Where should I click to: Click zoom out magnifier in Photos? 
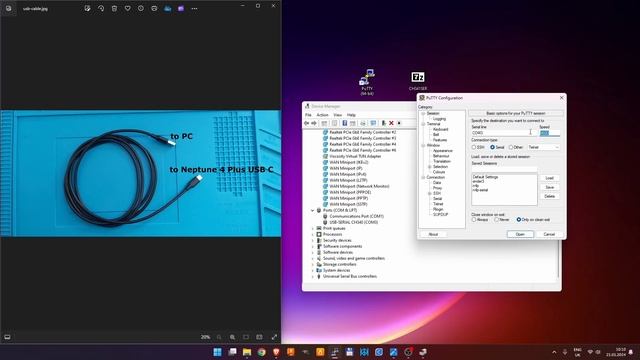click(x=219, y=337)
